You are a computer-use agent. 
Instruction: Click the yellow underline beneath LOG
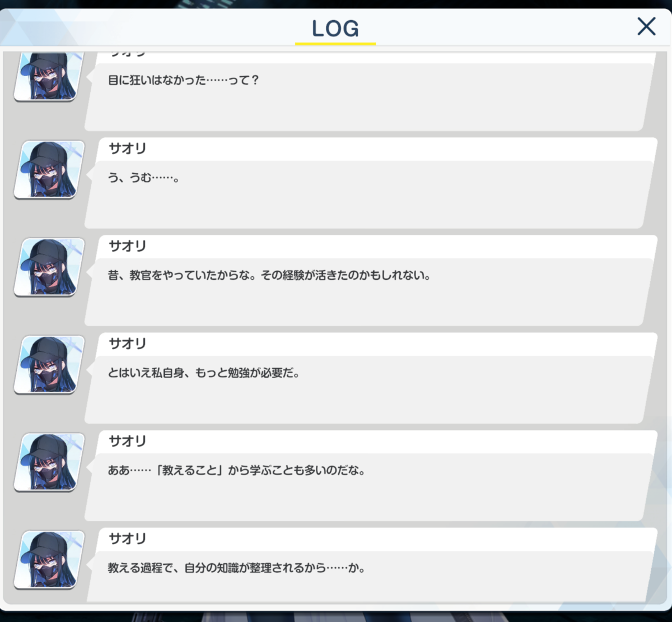[335, 43]
